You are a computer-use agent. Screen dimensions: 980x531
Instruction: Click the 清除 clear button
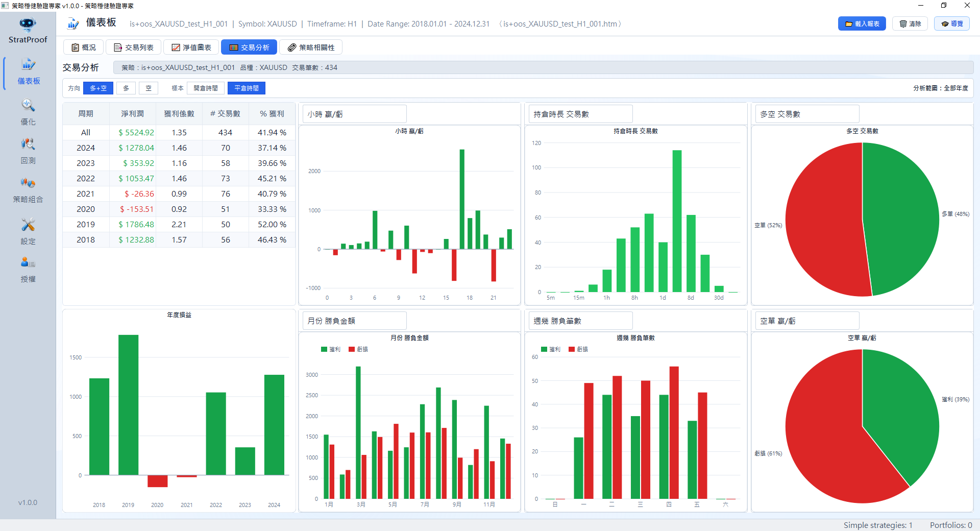(910, 23)
